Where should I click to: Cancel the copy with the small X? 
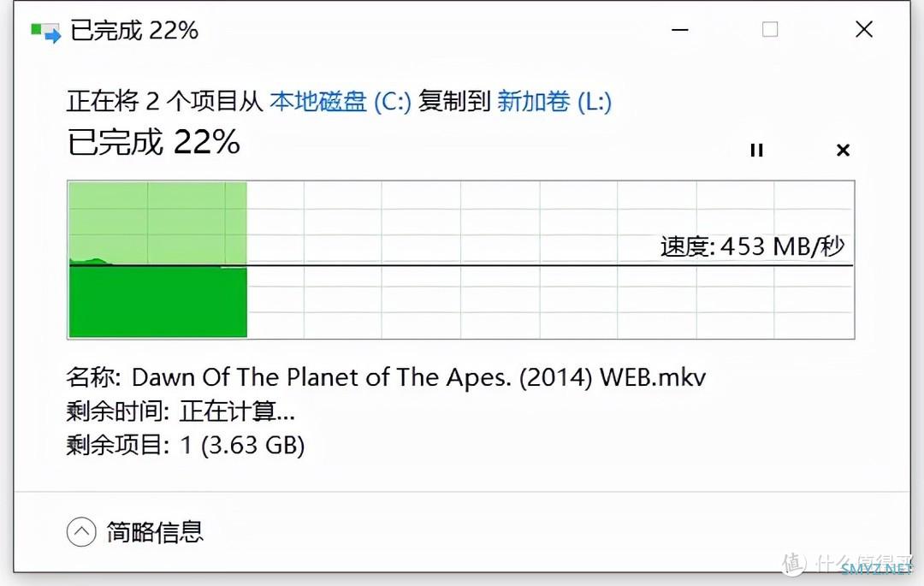[x=844, y=151]
